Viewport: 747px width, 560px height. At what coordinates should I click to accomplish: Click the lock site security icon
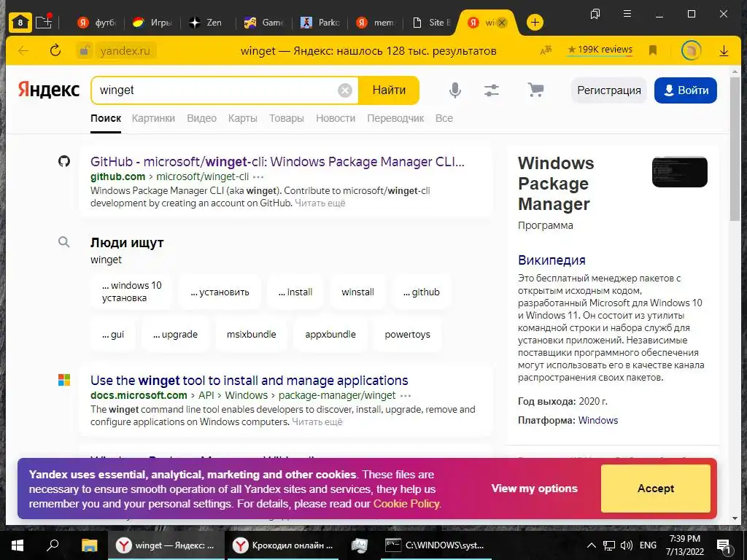(x=84, y=50)
